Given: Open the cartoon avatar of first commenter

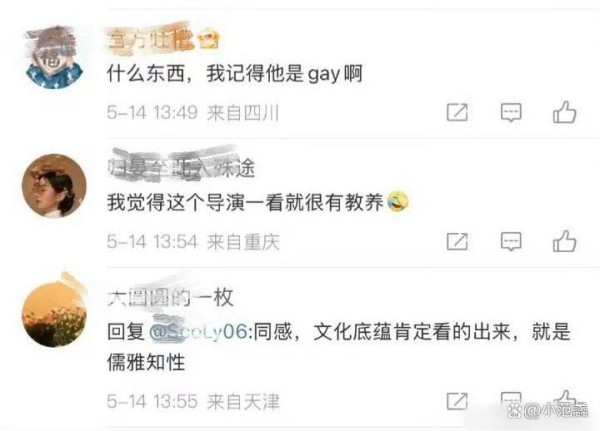Looking at the screenshot, I should pyautogui.click(x=54, y=57).
